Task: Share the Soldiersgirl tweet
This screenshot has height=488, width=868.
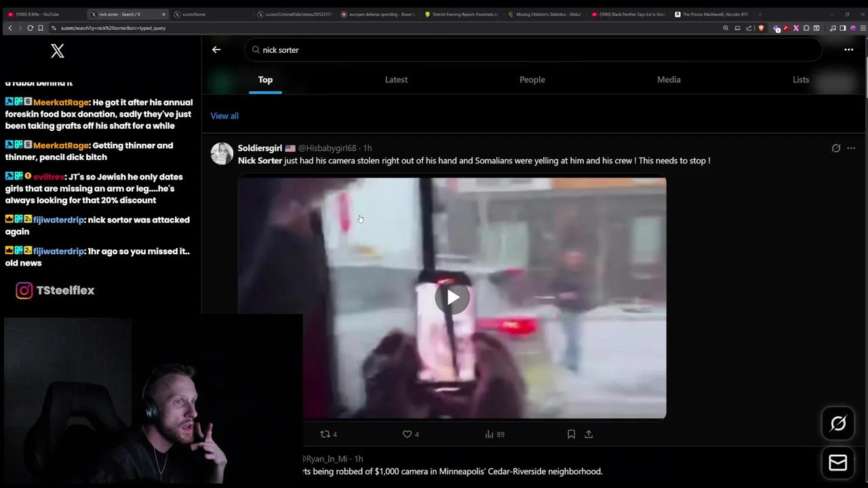Action: (x=589, y=434)
